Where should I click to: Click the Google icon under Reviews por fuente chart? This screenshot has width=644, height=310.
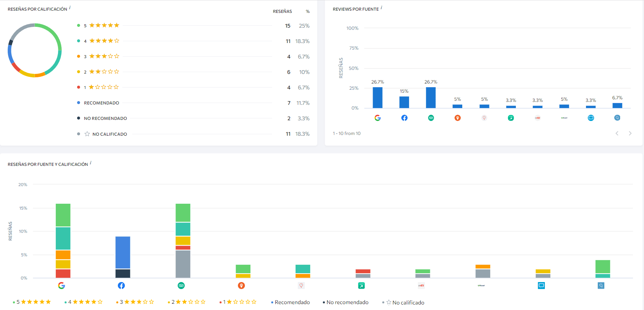pyautogui.click(x=377, y=118)
